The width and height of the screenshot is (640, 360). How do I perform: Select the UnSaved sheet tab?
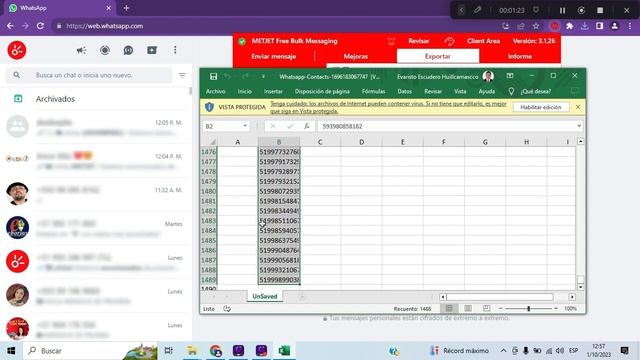[x=264, y=296]
